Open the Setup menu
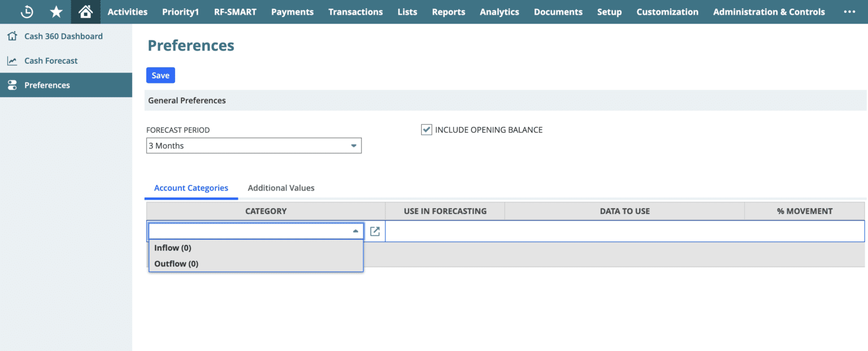Viewport: 868px width, 351px height. click(x=609, y=12)
